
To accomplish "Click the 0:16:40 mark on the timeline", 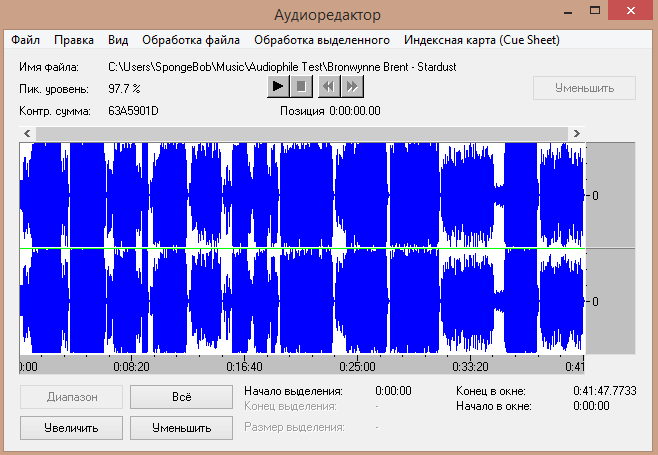I will tap(244, 366).
